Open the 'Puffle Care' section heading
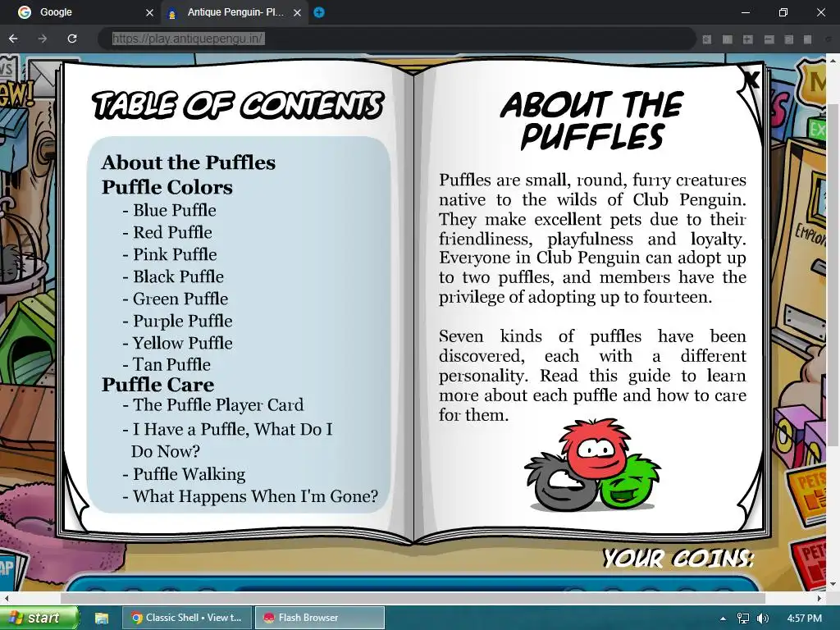The image size is (840, 630). 158,385
